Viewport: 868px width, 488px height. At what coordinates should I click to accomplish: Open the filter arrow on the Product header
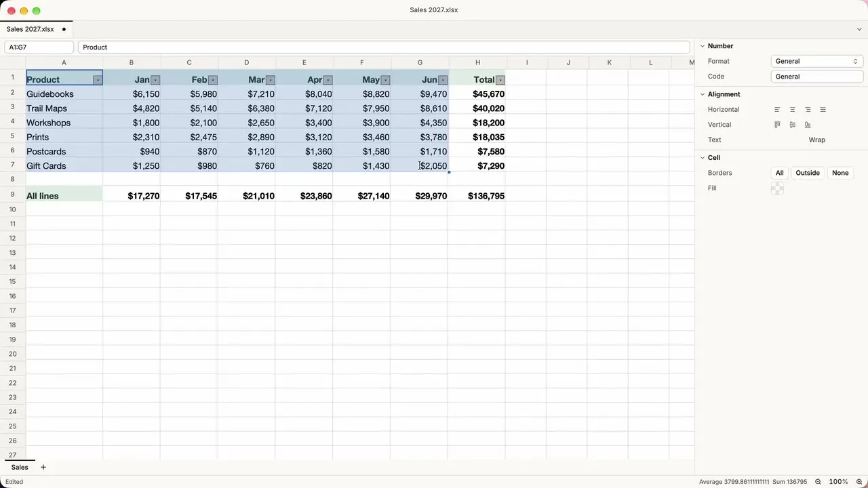point(98,80)
